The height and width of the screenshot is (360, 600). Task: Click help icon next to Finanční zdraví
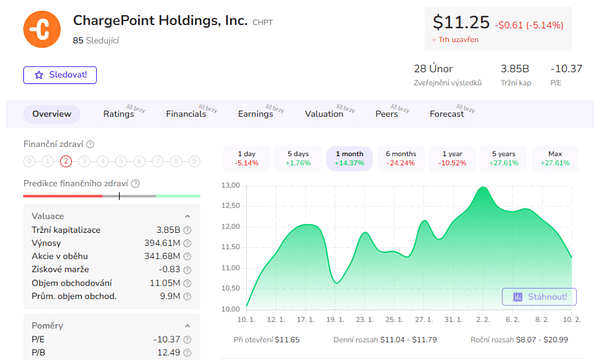[x=90, y=144]
